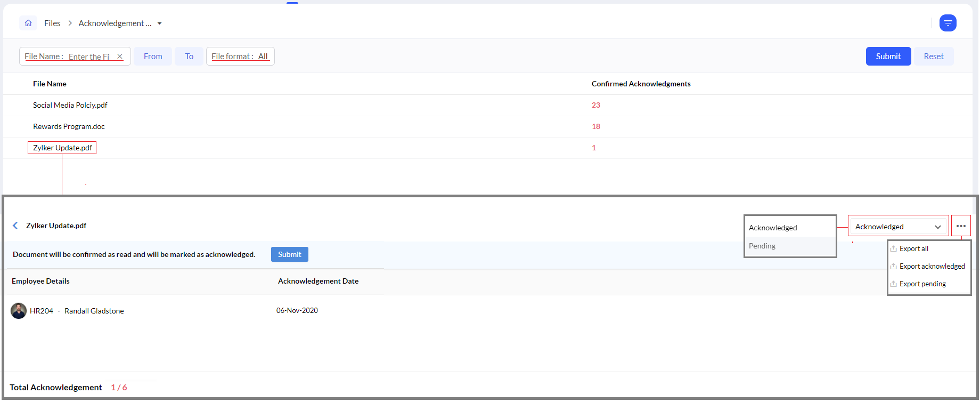
Task: Click Submit to confirm document acknowledgement
Action: [x=290, y=254]
